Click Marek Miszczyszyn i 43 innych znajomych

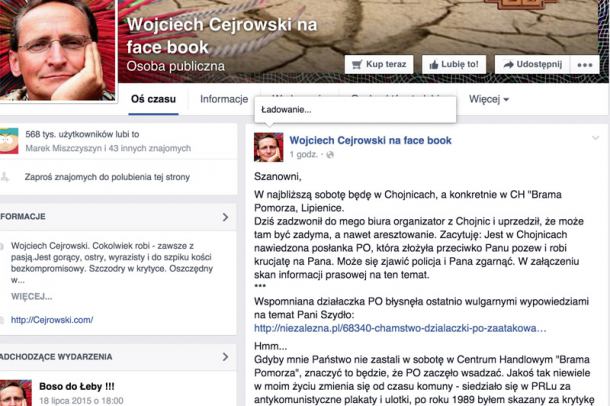(108, 148)
